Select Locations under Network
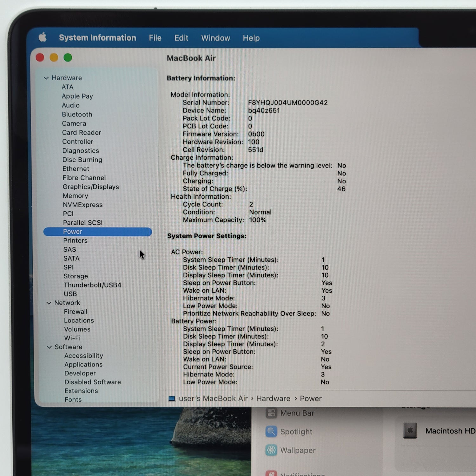Image resolution: width=476 pixels, height=476 pixels. pos(79,321)
